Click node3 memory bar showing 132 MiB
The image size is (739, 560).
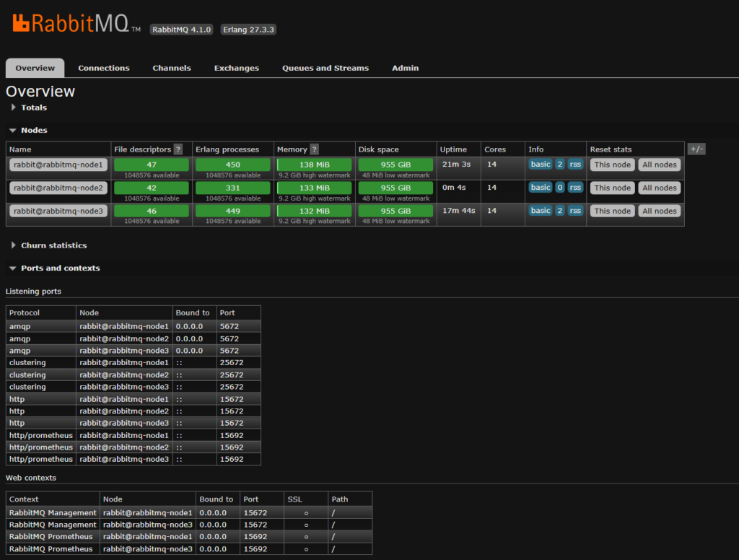tap(315, 211)
